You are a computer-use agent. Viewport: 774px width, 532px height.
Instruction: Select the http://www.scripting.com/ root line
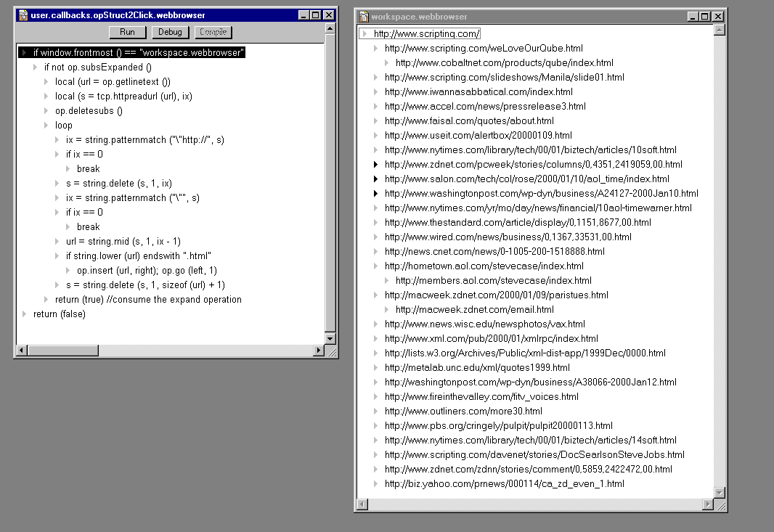(426, 34)
